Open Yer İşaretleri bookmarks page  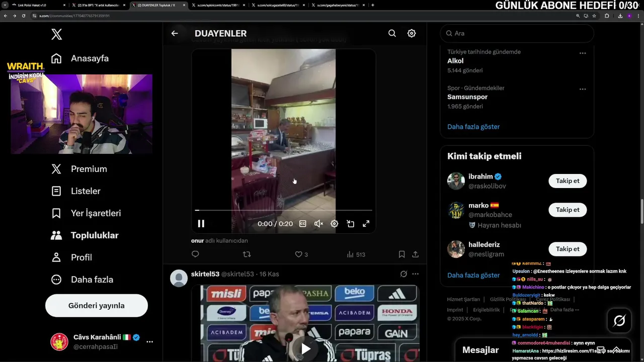point(86,213)
